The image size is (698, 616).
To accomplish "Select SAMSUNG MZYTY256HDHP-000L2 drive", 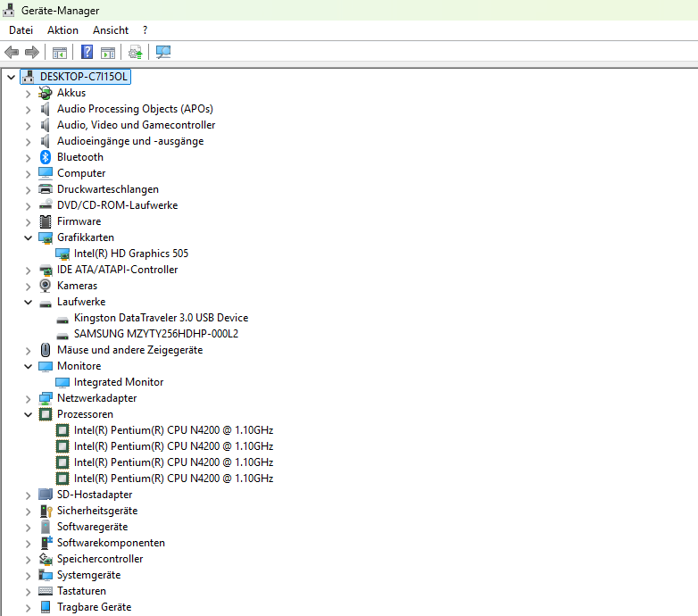I will point(156,334).
